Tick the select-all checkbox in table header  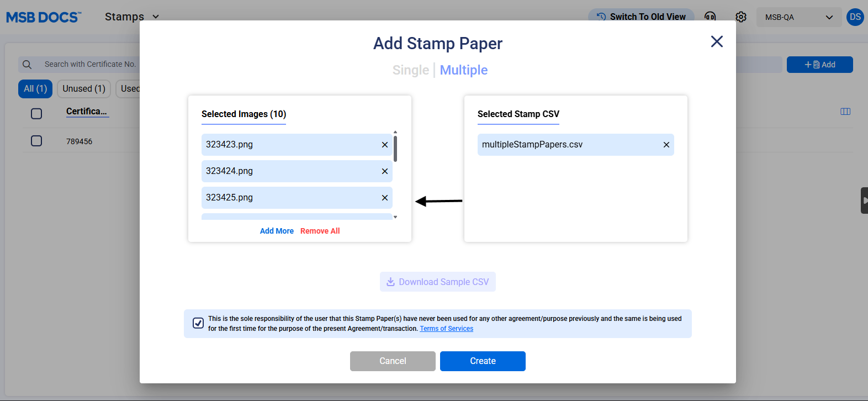pyautogui.click(x=36, y=114)
